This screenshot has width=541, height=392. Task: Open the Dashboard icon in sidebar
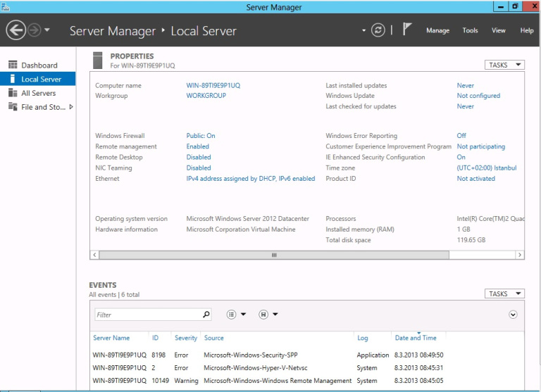click(x=12, y=65)
